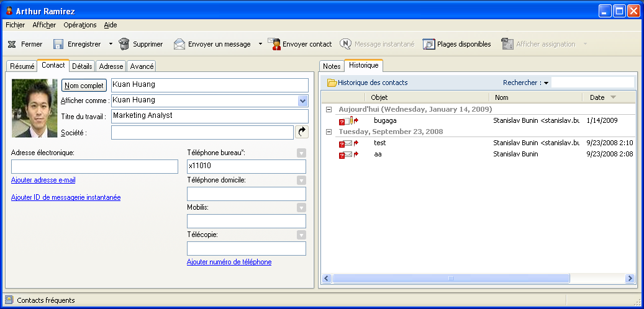Select the aa history item
644x309 pixels.
tap(478, 154)
